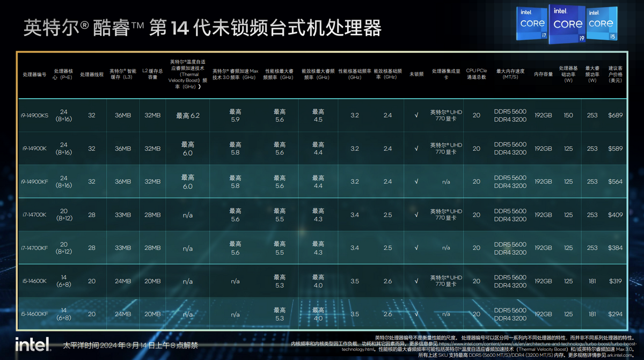The height and width of the screenshot is (360, 644).
Task: Click the 处理器线程 column header
Action: click(x=92, y=75)
